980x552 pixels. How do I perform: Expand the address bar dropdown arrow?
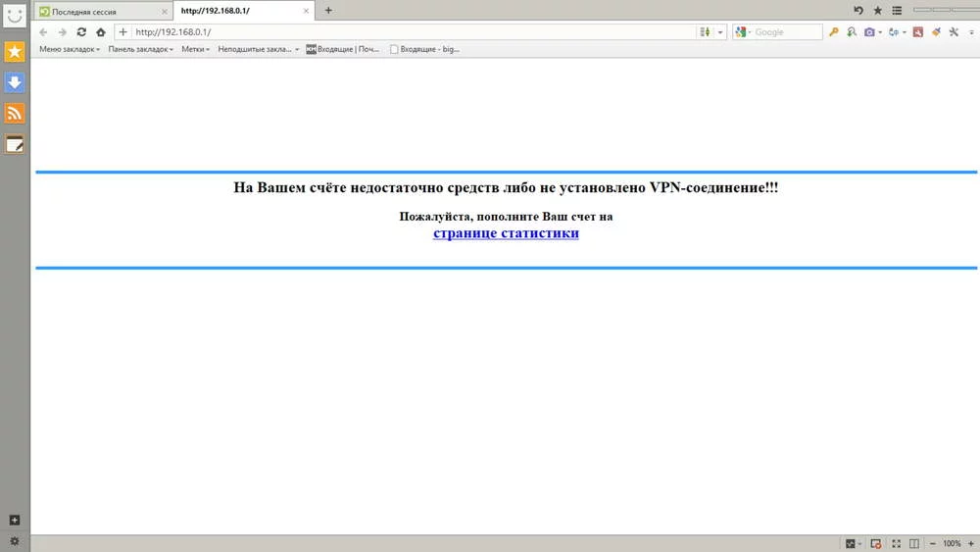(x=720, y=32)
